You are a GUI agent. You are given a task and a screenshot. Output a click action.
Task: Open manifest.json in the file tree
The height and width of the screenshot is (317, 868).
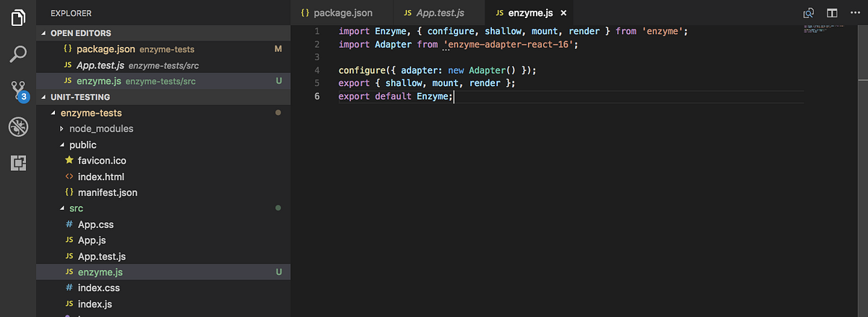point(163,193)
